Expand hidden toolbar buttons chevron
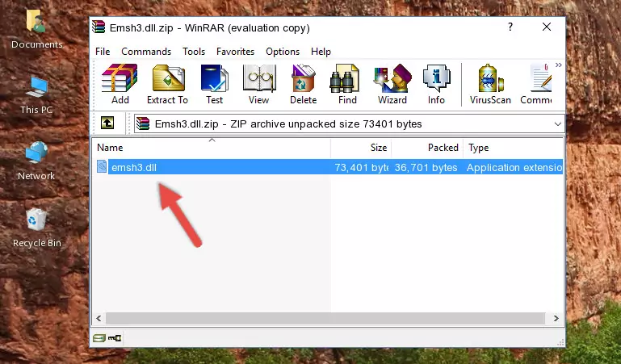This screenshot has width=621, height=364. (559, 65)
